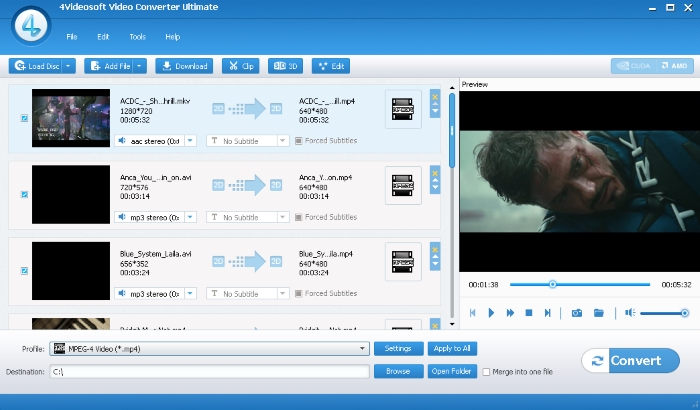700x410 pixels.
Task: Remove ACDC video with the X icon
Action: pos(435,96)
